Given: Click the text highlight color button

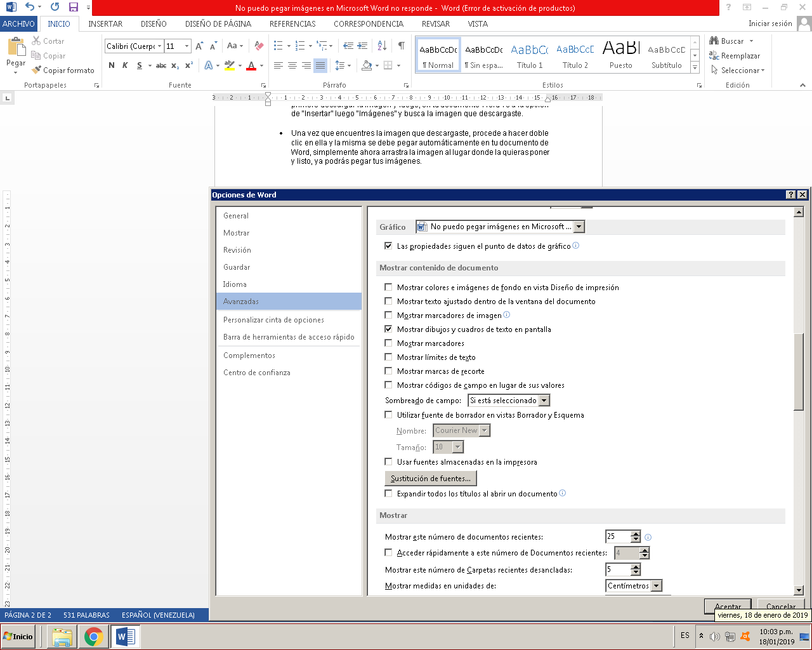Looking at the screenshot, I should click(x=229, y=65).
